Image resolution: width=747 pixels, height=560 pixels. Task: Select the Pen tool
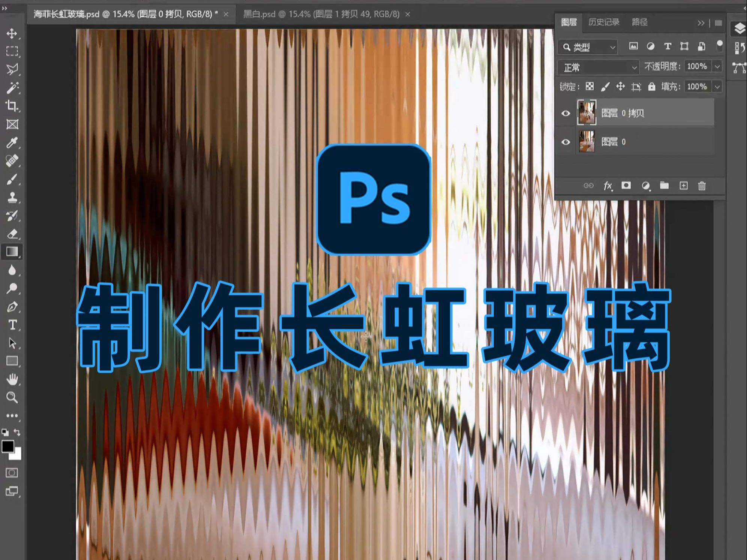(x=12, y=307)
